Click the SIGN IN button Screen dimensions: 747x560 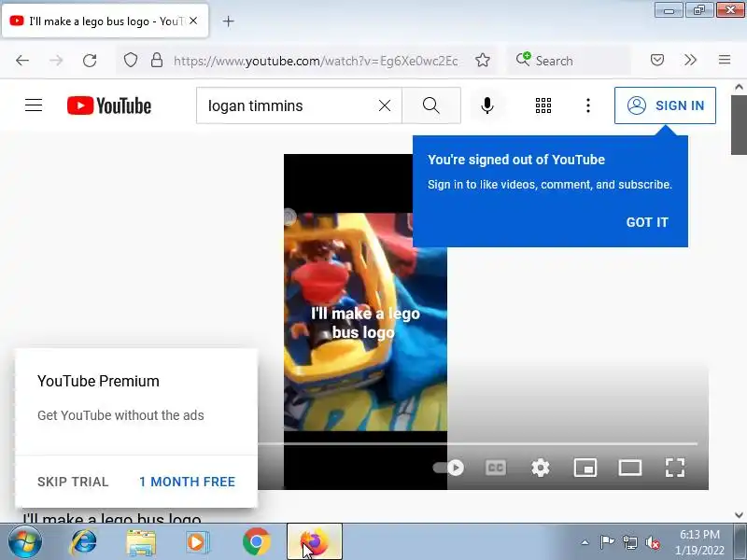pos(665,105)
